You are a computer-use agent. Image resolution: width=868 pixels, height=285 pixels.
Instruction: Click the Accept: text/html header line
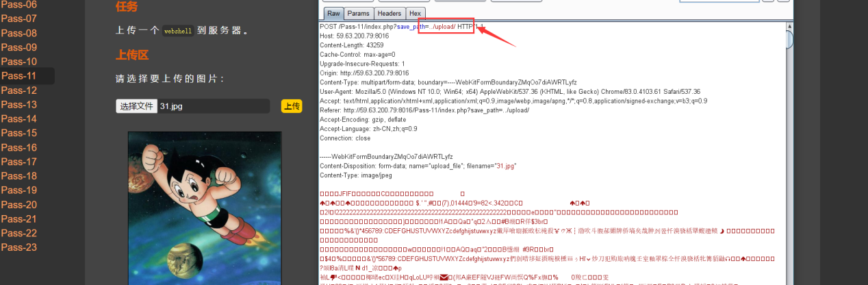513,101
